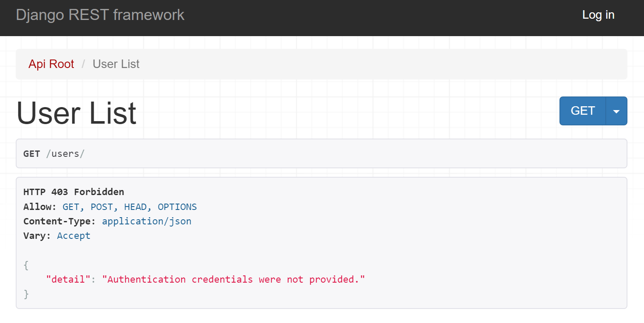Click the Django REST framework brand link
Image resolution: width=644 pixels, height=323 pixels.
[100, 15]
